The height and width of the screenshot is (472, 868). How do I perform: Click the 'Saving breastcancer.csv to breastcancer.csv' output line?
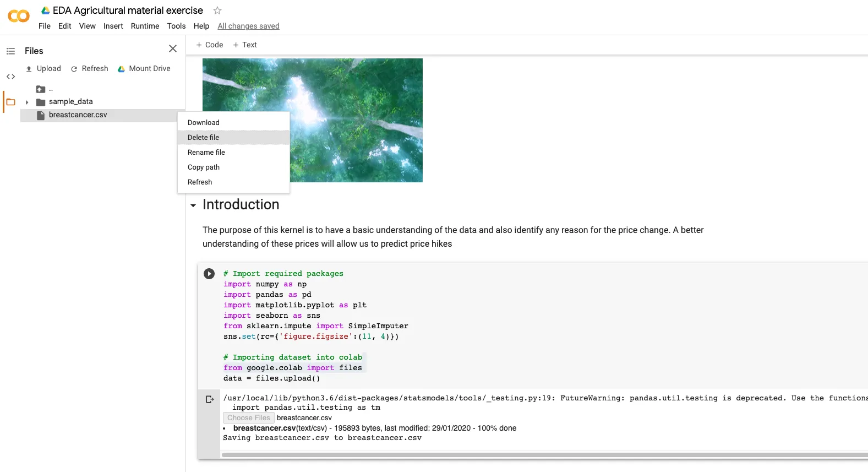click(x=323, y=438)
